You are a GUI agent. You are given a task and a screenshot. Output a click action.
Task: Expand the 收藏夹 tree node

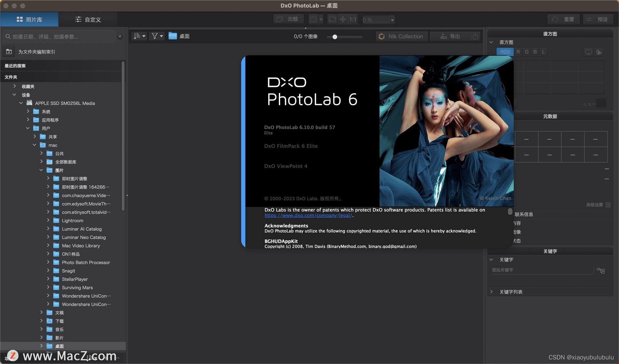(x=15, y=86)
